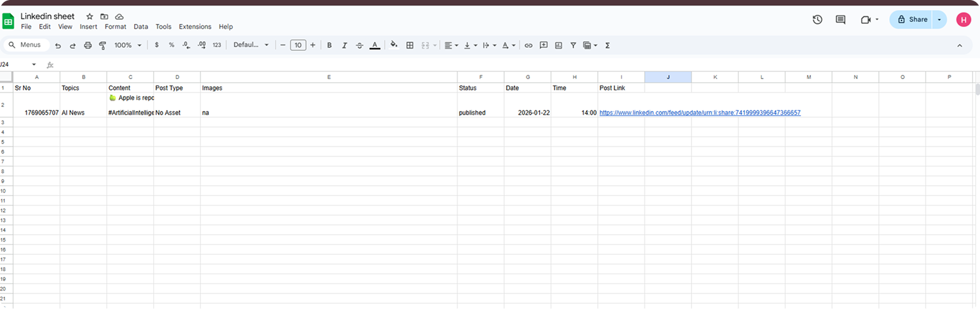The image size is (980, 309).
Task: Click the borders icon
Action: [410, 45]
